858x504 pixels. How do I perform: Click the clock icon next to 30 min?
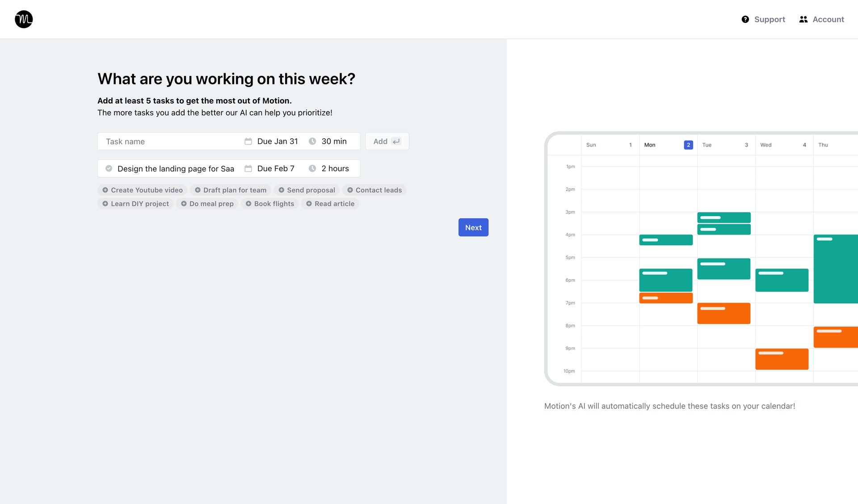pyautogui.click(x=312, y=141)
